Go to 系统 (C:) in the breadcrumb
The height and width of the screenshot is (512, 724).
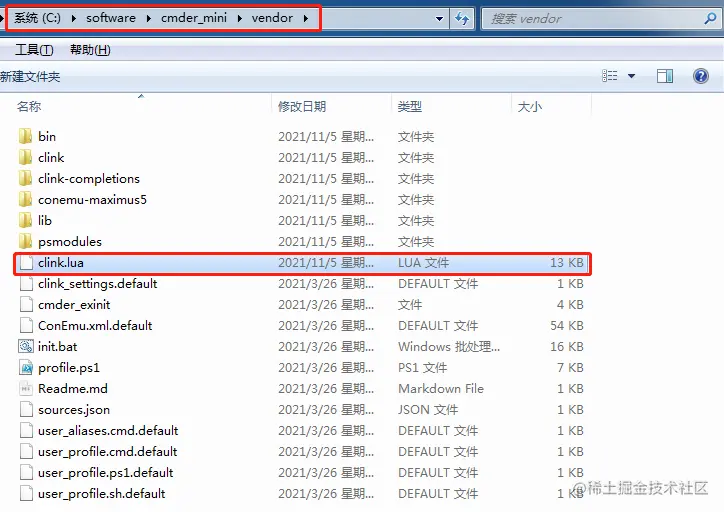click(x=37, y=18)
